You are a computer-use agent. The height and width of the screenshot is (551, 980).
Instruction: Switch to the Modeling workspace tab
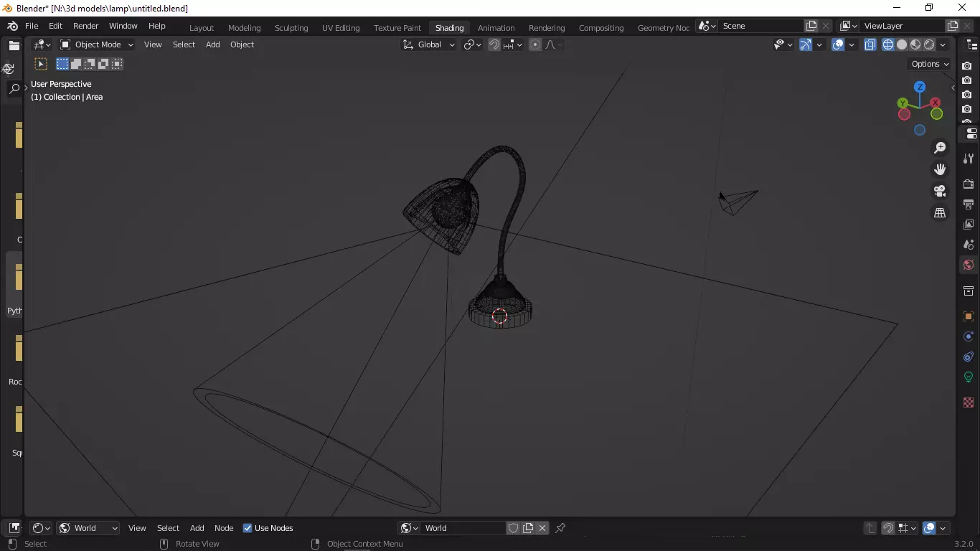pos(244,28)
